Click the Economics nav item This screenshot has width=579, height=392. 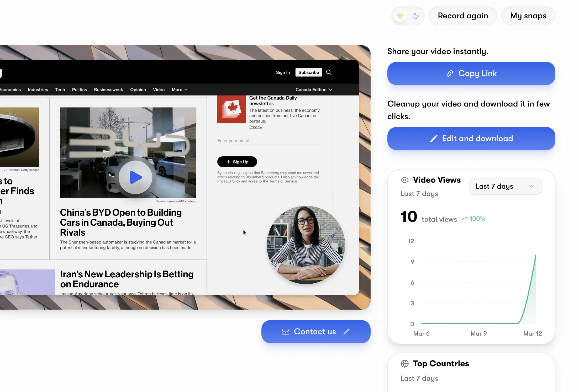tap(10, 90)
